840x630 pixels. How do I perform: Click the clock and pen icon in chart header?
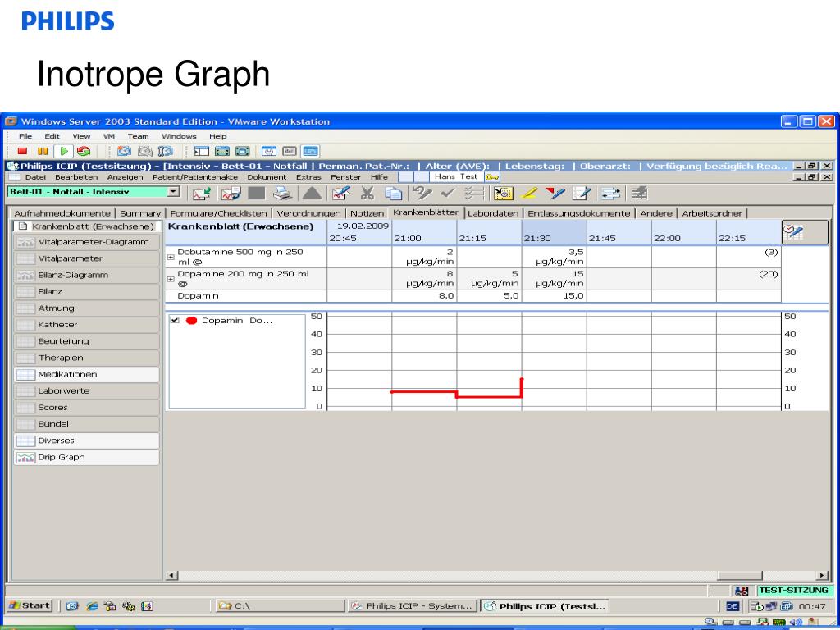(x=804, y=232)
